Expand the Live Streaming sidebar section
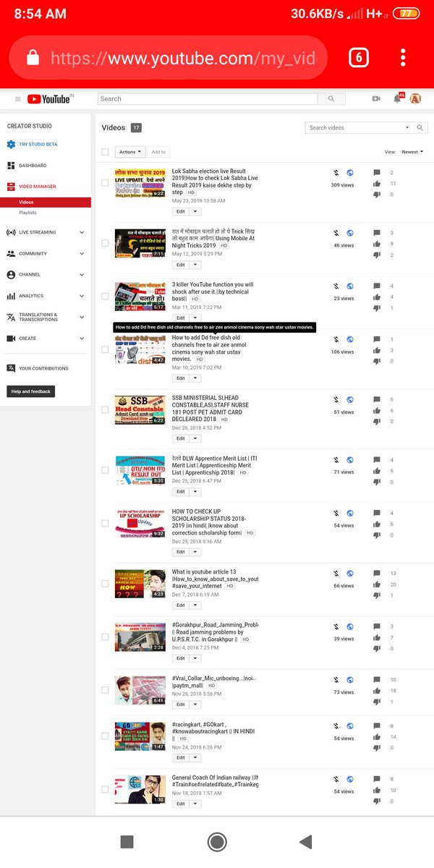This screenshot has width=434, height=868. coord(82,232)
